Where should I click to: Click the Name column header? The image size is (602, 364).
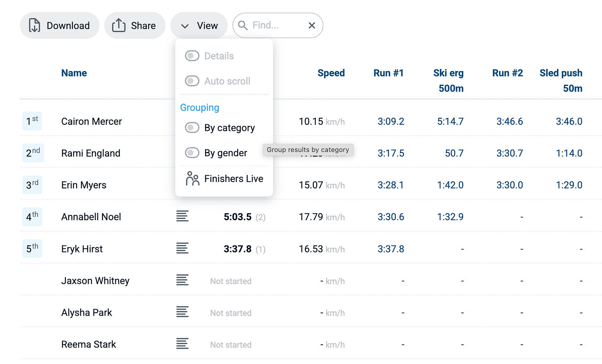(x=74, y=73)
